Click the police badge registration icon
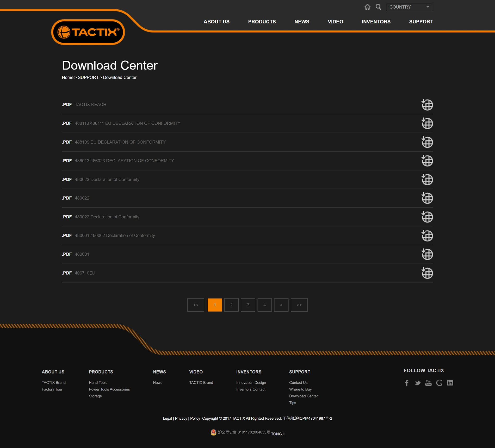495x448 pixels. click(213, 432)
